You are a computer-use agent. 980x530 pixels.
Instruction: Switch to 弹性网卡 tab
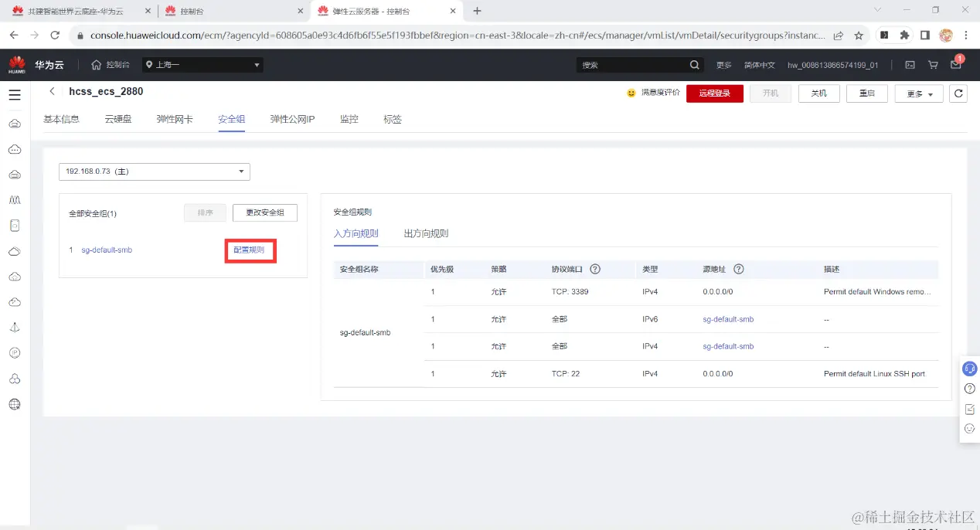click(x=175, y=119)
